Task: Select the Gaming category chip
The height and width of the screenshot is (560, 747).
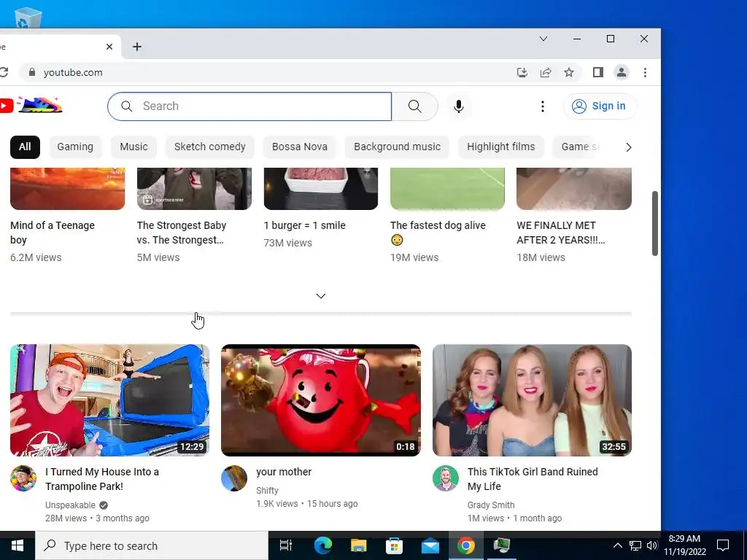Action: pyautogui.click(x=75, y=147)
